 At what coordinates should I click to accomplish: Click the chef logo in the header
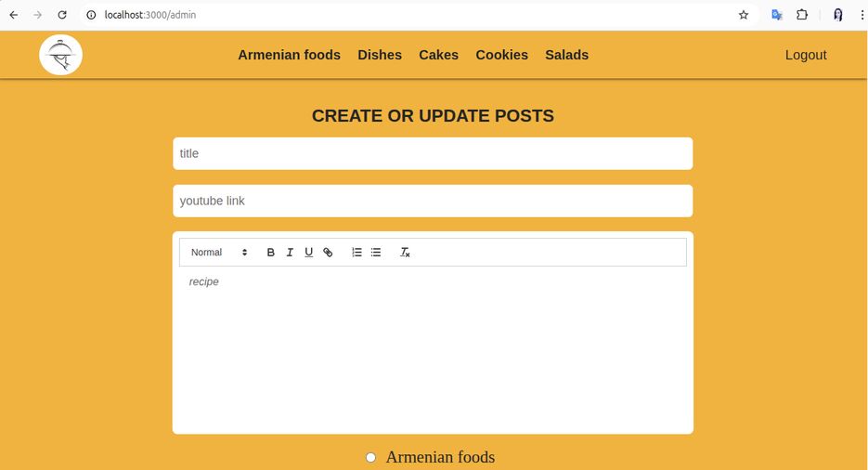(x=61, y=55)
